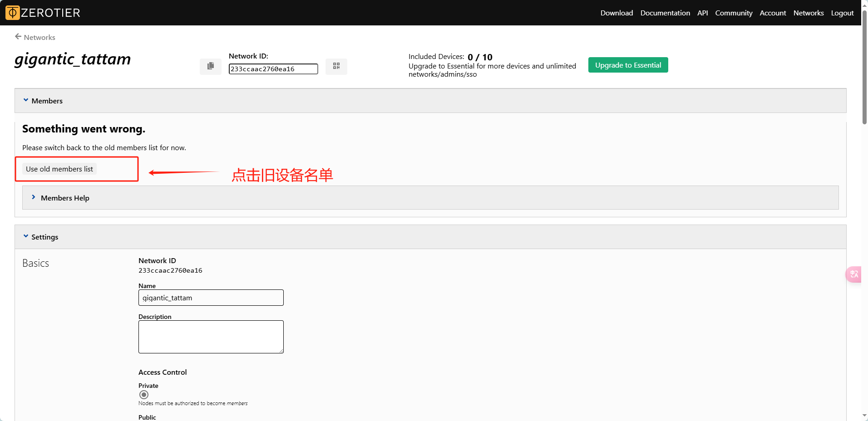The height and width of the screenshot is (421, 868).
Task: Click Use old members list button
Action: tap(59, 169)
